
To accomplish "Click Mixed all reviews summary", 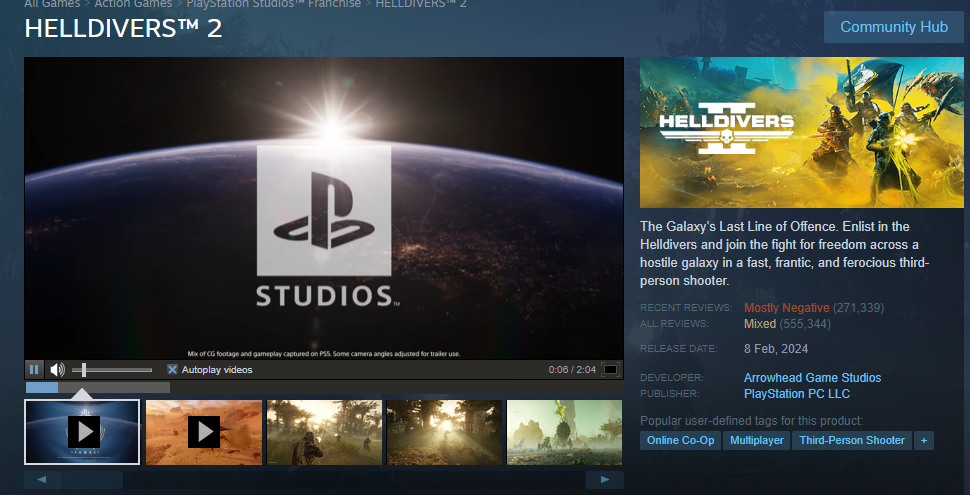I will pos(760,324).
